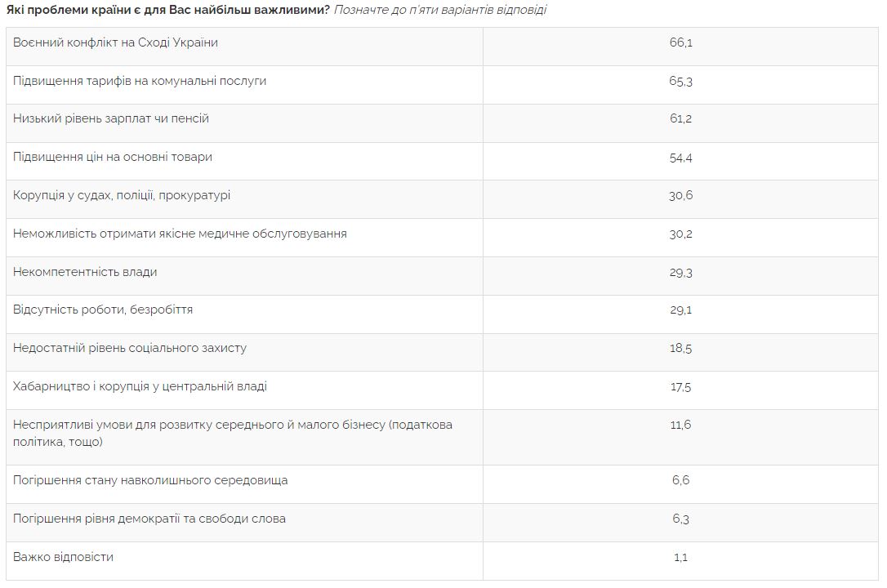The image size is (887, 588).
Task: Select the 1,1 value in last row
Action: (x=681, y=558)
